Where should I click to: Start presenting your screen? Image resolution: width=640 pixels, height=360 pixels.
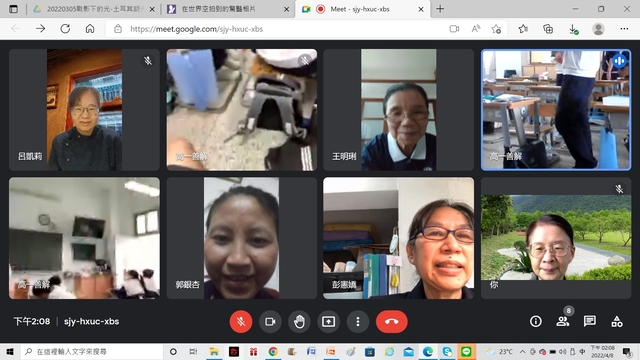pos(329,322)
